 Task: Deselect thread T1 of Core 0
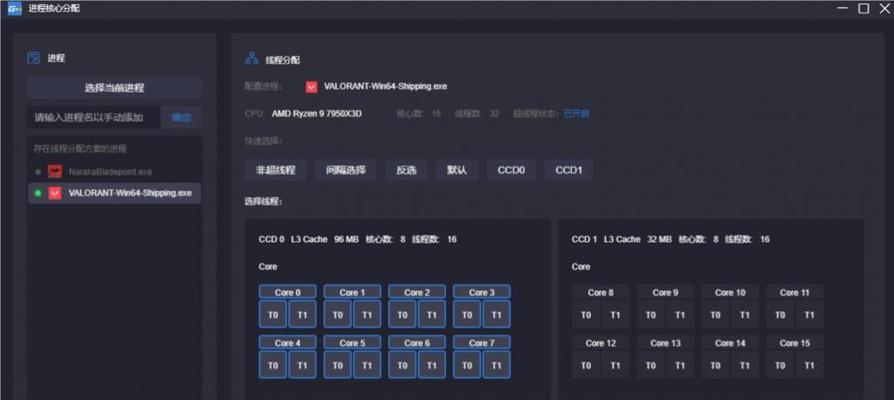pyautogui.click(x=302, y=315)
